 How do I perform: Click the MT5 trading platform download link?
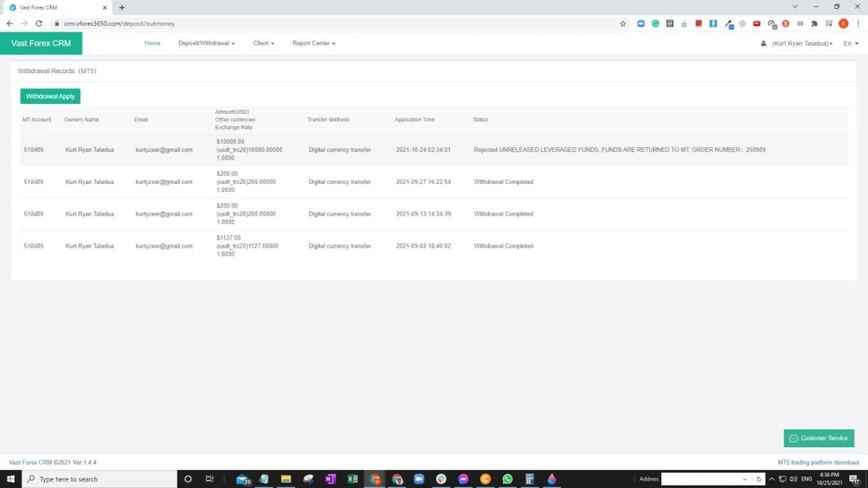[818, 462]
